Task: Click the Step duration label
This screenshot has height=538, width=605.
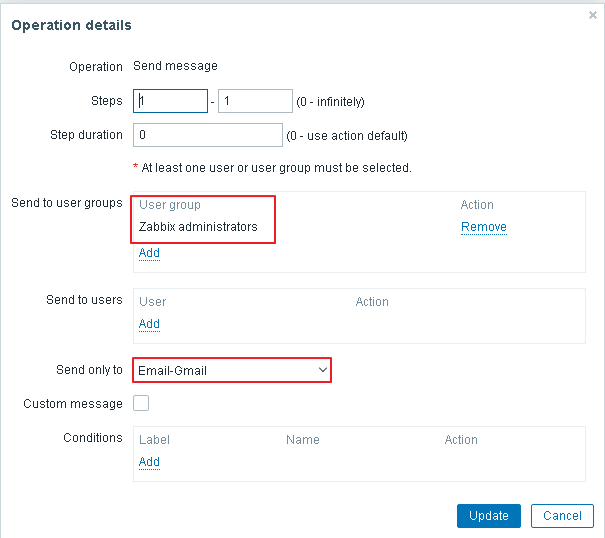Action: pyautogui.click(x=86, y=135)
